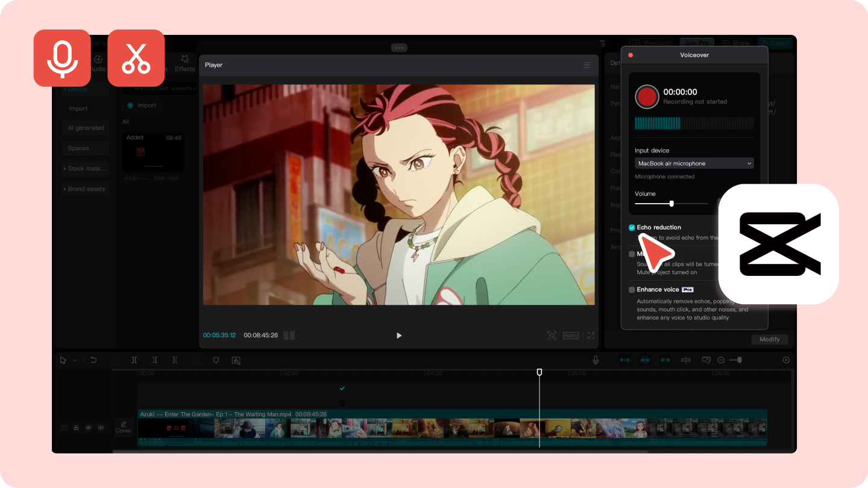Click the record voiceover microphone icon above timeline

[x=596, y=360]
